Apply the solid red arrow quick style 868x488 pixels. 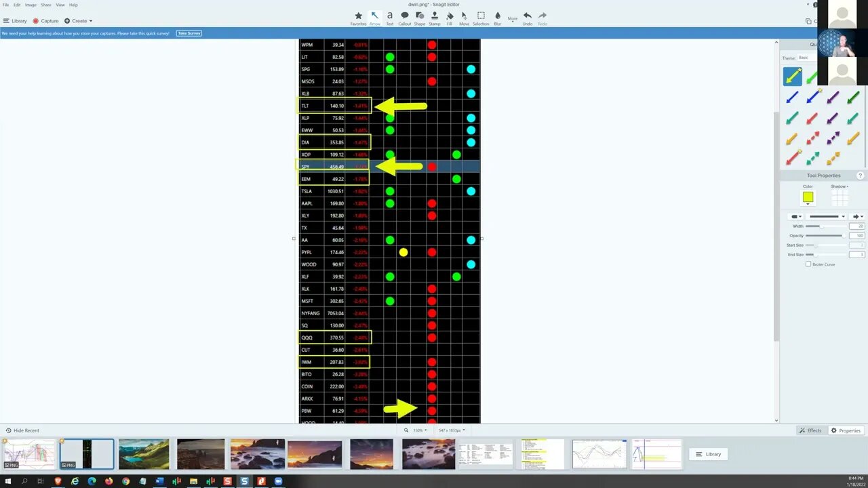[x=812, y=119]
